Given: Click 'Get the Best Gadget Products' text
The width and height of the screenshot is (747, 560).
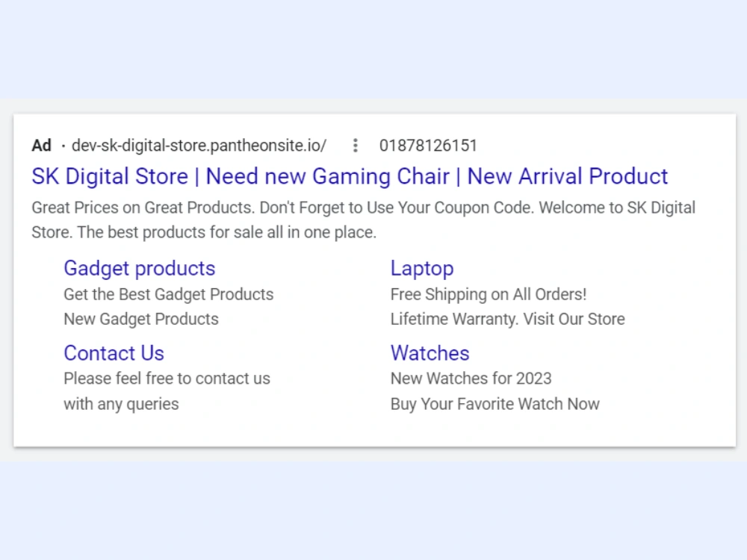Looking at the screenshot, I should pyautogui.click(x=169, y=294).
